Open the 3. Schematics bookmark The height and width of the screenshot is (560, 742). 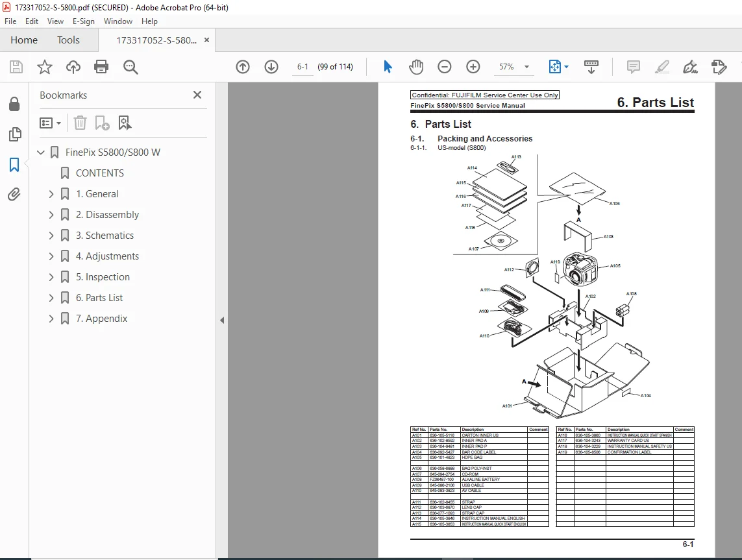105,236
